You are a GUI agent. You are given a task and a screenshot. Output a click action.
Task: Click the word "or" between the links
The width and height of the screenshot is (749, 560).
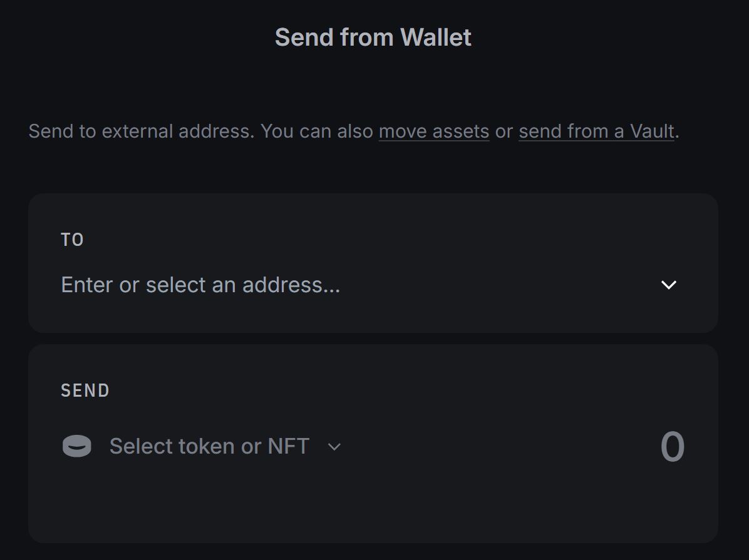504,131
